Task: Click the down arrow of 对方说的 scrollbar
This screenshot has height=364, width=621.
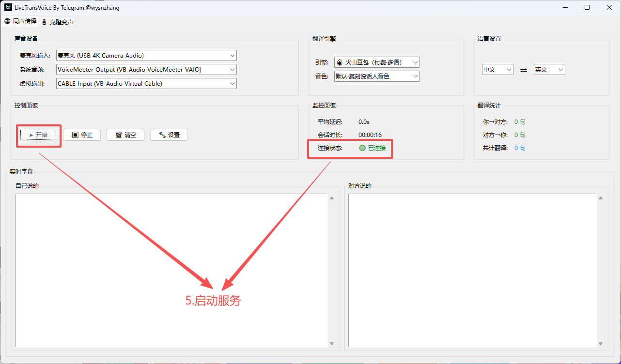Action: (600, 343)
